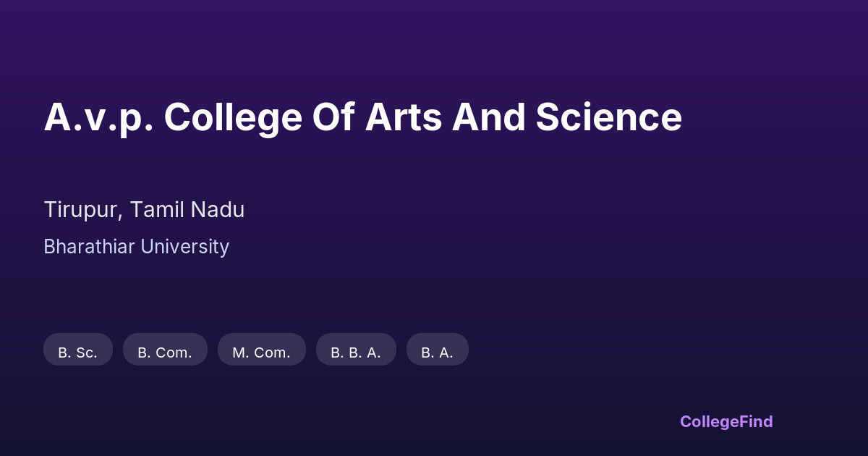Tap the first course tag B. Sc.
Viewport: 868px width, 456px height.
pyautogui.click(x=78, y=350)
